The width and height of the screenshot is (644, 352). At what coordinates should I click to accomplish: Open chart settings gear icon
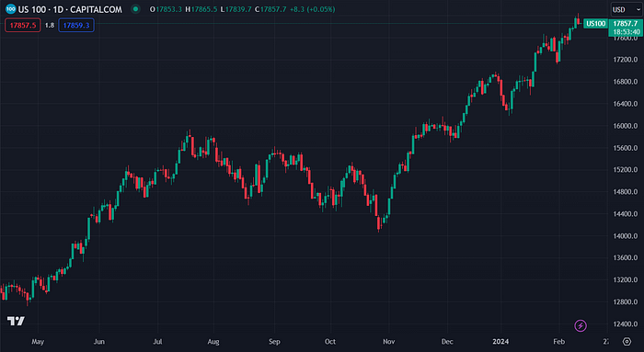[627, 341]
